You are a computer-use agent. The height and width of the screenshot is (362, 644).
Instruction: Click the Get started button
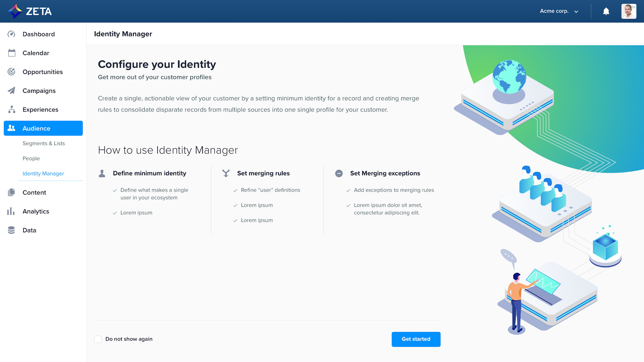coord(416,339)
